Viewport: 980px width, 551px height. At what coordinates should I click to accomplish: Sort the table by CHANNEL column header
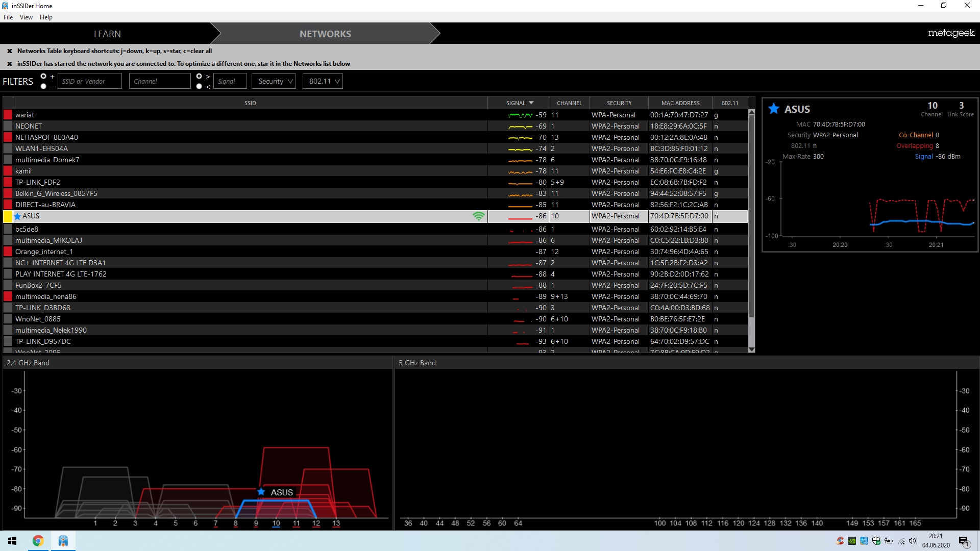(x=569, y=103)
